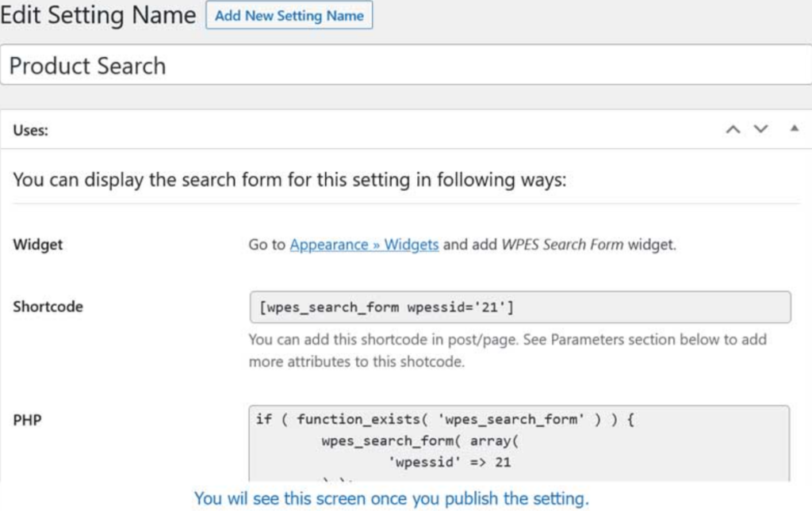This screenshot has height=511, width=812.
Task: Collapse the Uses panel with triangle toggle
Action: pyautogui.click(x=794, y=128)
